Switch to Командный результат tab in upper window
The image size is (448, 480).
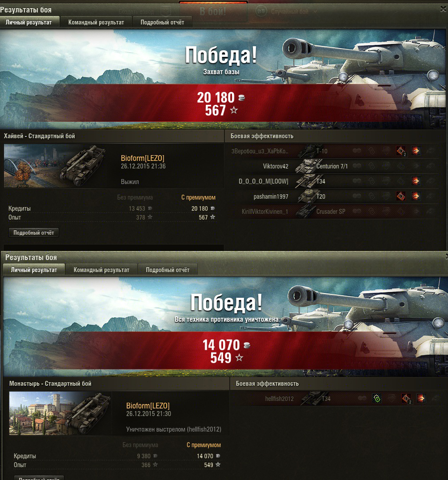(96, 22)
